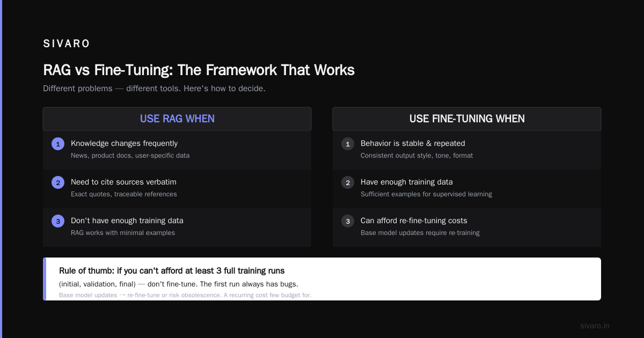The width and height of the screenshot is (644, 338).
Task: Select "Knowledge changes frequently" item
Action: click(x=177, y=150)
